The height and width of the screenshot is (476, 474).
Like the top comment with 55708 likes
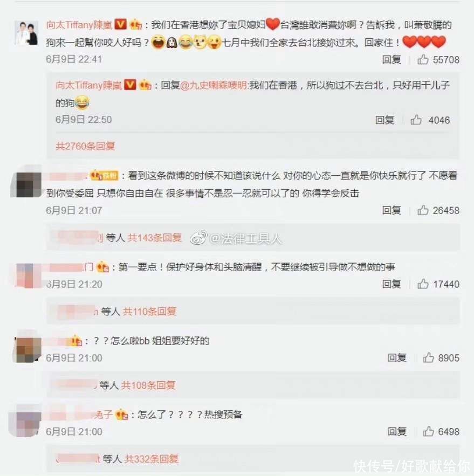423,59
